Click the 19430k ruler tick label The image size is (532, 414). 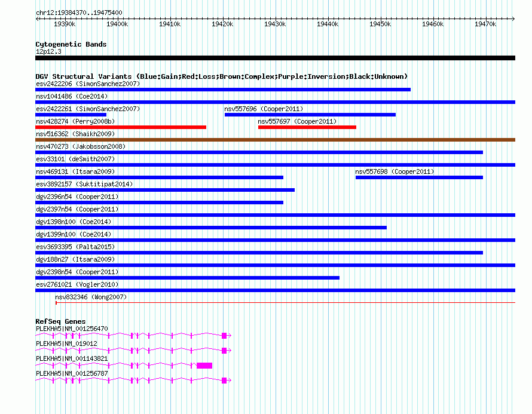tap(275, 24)
